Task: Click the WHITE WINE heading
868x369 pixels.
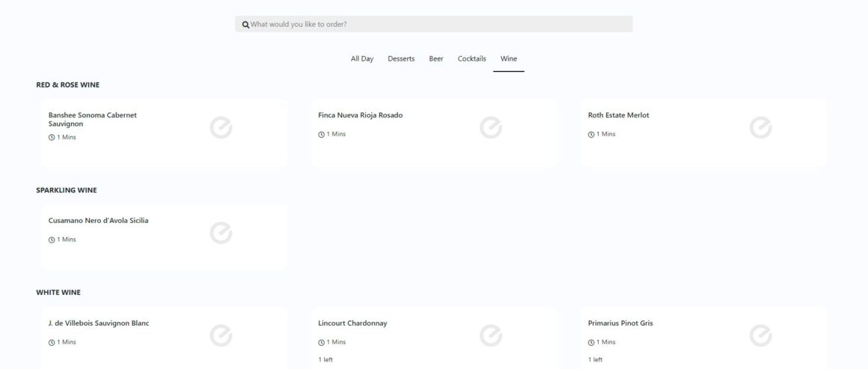Action: pyautogui.click(x=58, y=293)
